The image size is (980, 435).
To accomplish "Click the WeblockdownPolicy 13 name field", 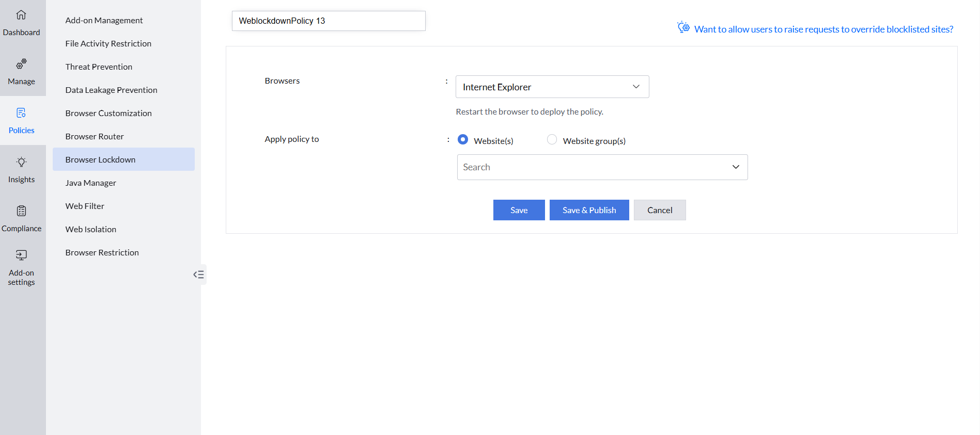I will 329,21.
